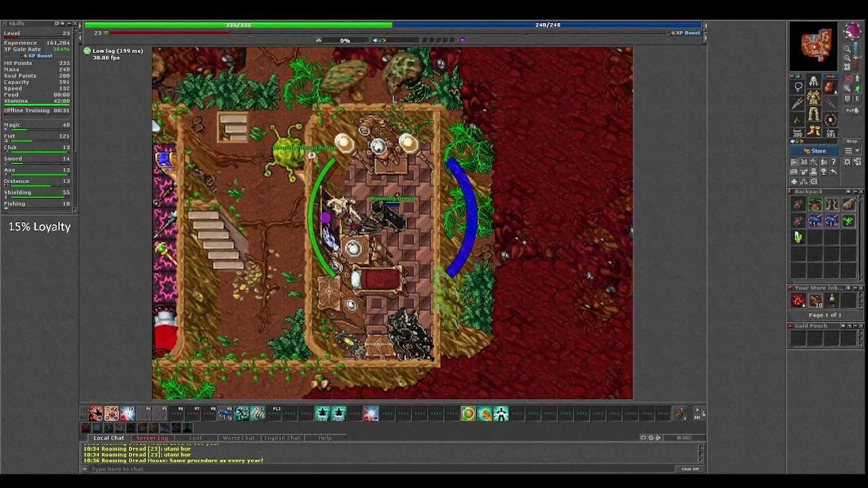Center the minimap on character
This screenshot has height=488, width=868.
point(847,66)
